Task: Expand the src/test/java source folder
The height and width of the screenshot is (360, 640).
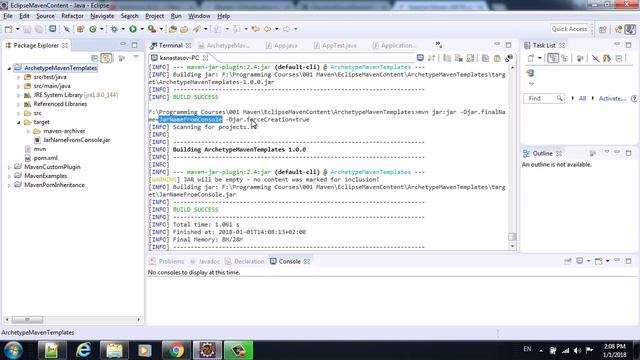Action: pyautogui.click(x=19, y=77)
